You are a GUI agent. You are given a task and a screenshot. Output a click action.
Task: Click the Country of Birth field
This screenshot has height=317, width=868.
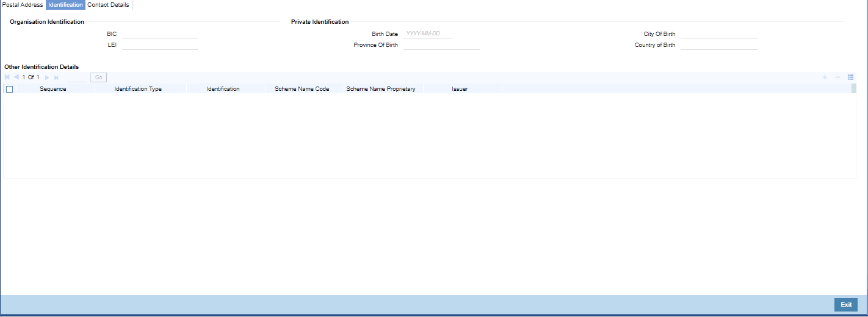[x=719, y=45]
